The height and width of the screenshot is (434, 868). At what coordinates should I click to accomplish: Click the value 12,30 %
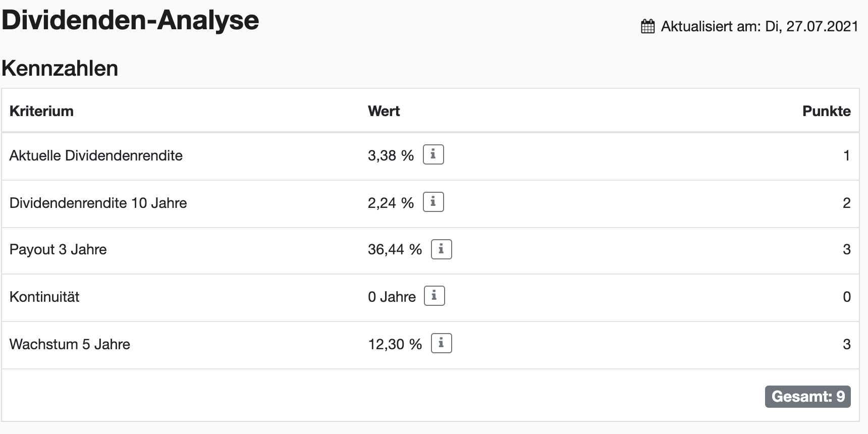(x=395, y=344)
